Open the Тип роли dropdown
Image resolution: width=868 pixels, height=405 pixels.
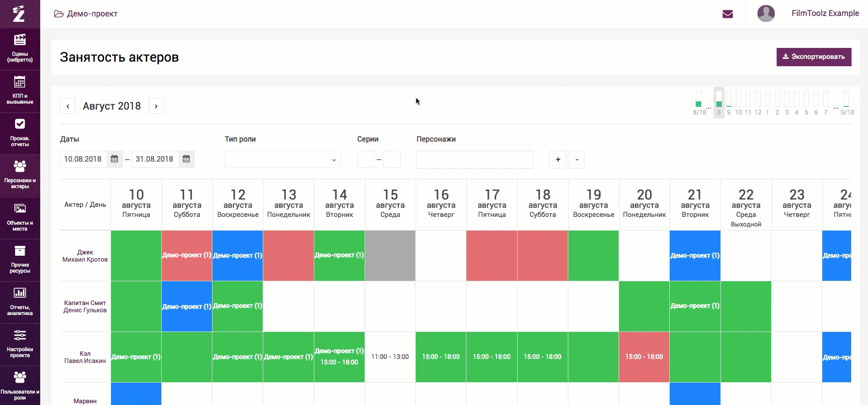coord(283,159)
